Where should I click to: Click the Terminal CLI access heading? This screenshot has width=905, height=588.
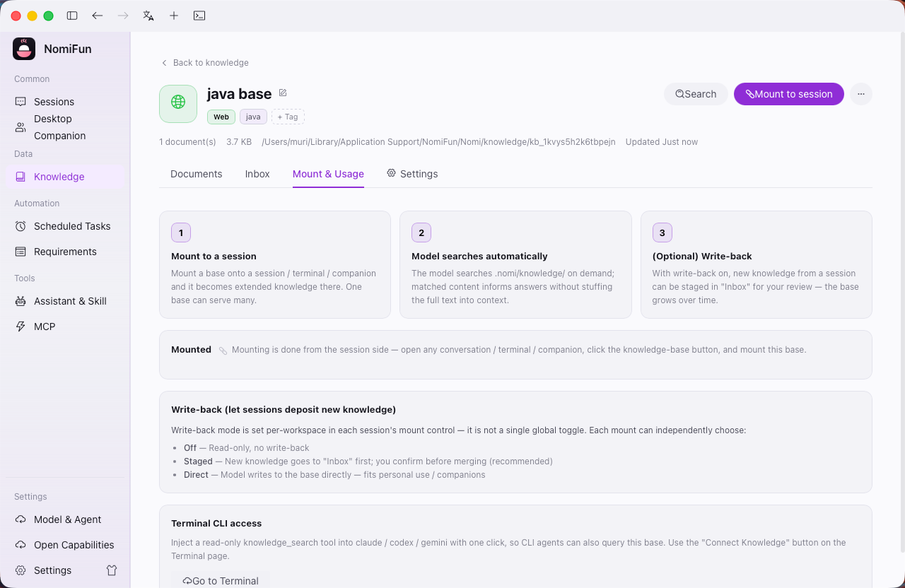pyautogui.click(x=216, y=524)
